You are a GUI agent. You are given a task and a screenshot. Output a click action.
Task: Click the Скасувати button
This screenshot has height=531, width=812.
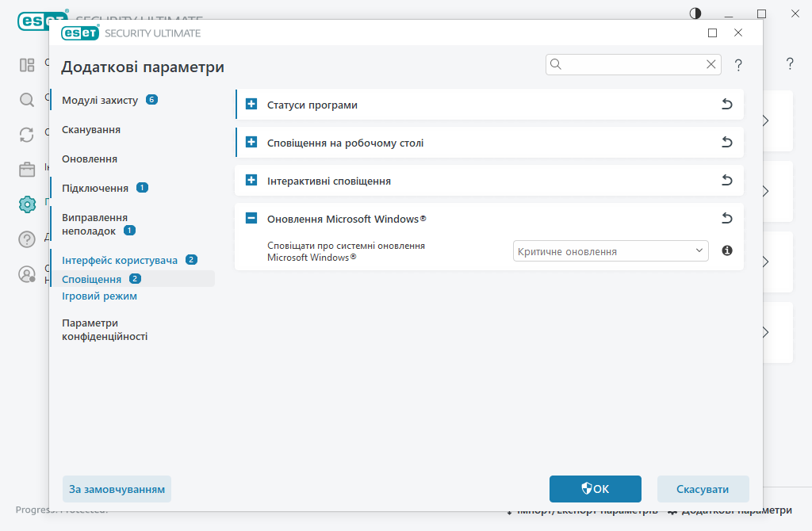[703, 489]
